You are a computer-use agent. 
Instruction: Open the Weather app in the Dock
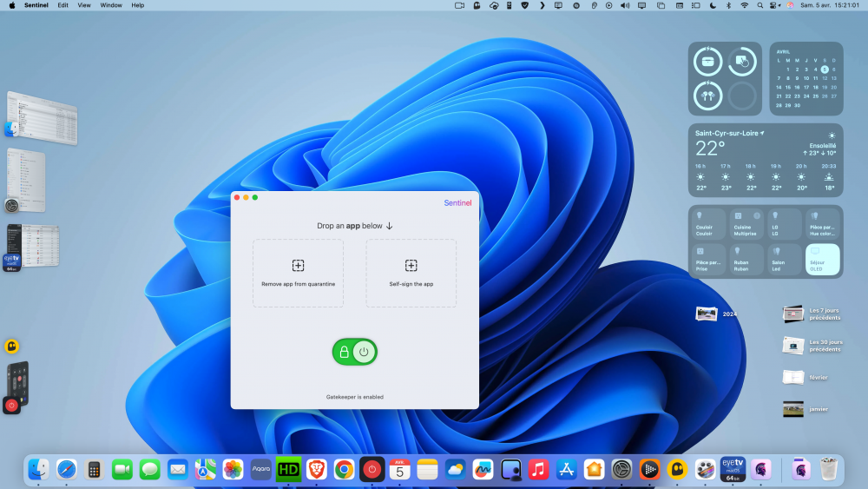[455, 470]
